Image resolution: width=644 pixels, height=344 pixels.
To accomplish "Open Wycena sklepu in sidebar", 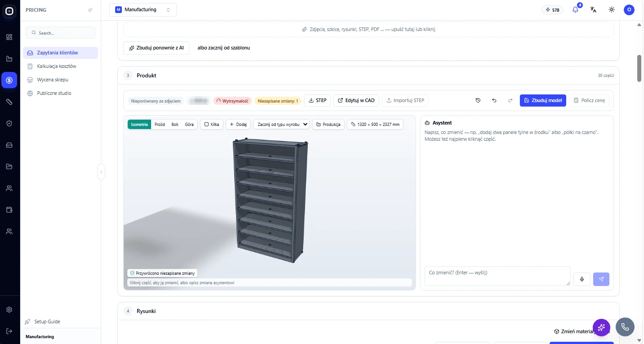I will tap(60, 80).
